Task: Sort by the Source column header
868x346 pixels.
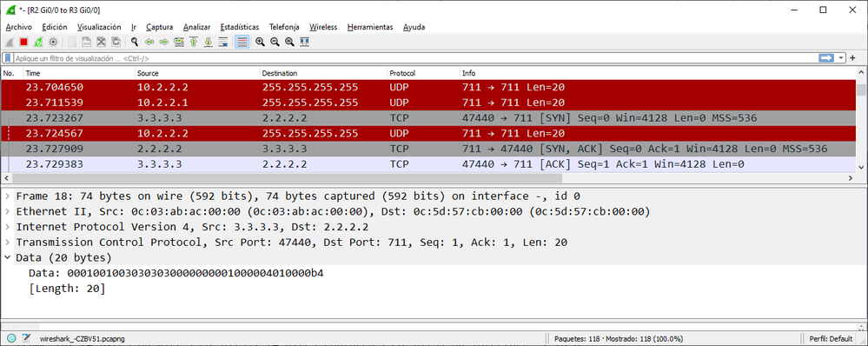Action: tap(198, 73)
